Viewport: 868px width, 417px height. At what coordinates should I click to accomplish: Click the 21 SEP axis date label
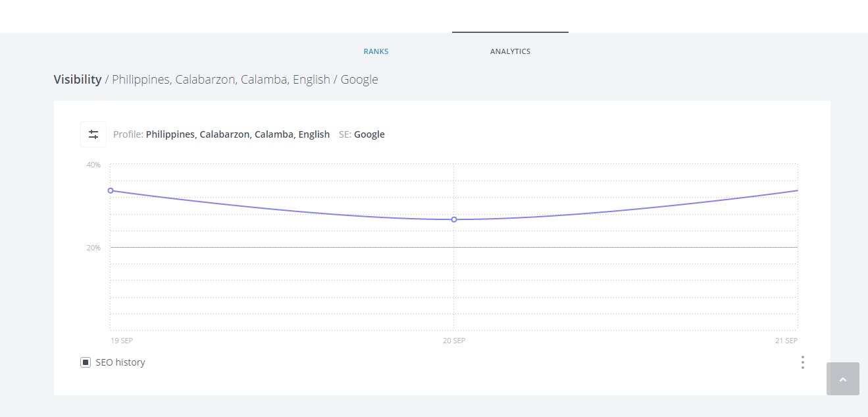point(786,341)
